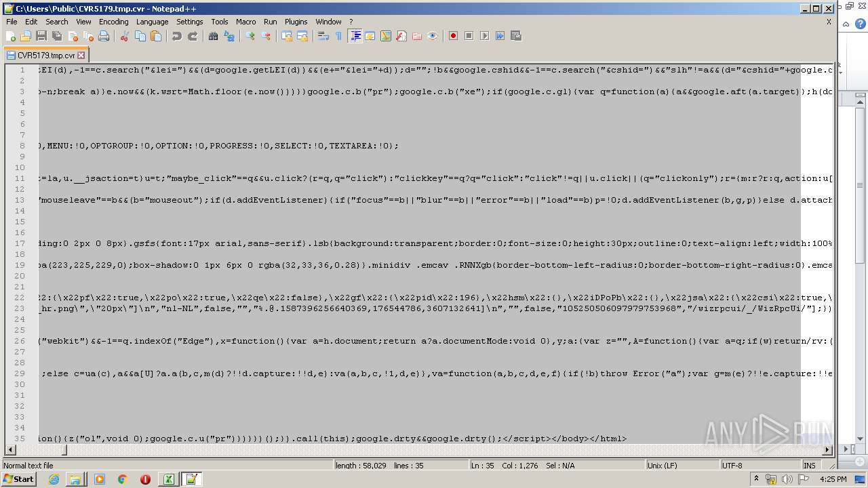This screenshot has height=488, width=868.
Task: Click the length : 58,029 status text
Action: click(x=361, y=466)
